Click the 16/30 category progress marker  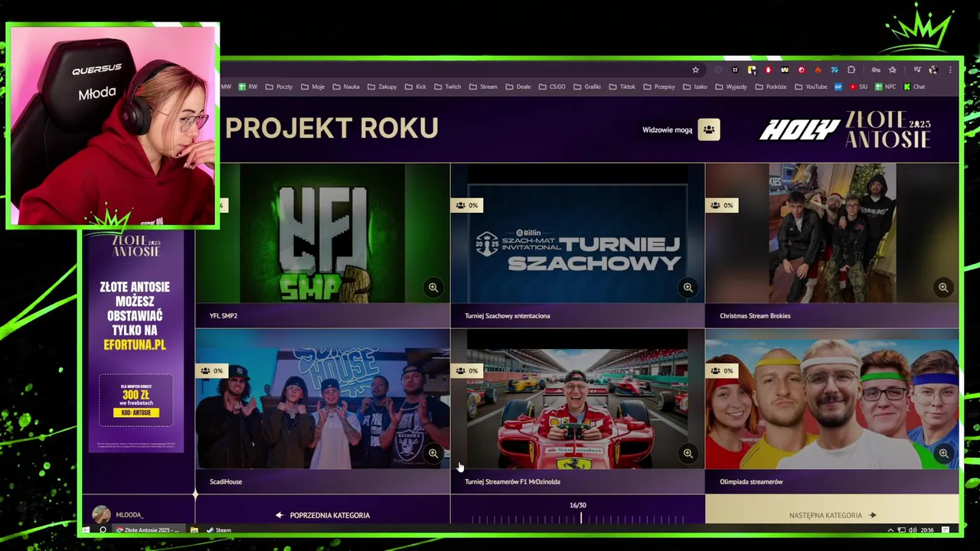pos(580,518)
